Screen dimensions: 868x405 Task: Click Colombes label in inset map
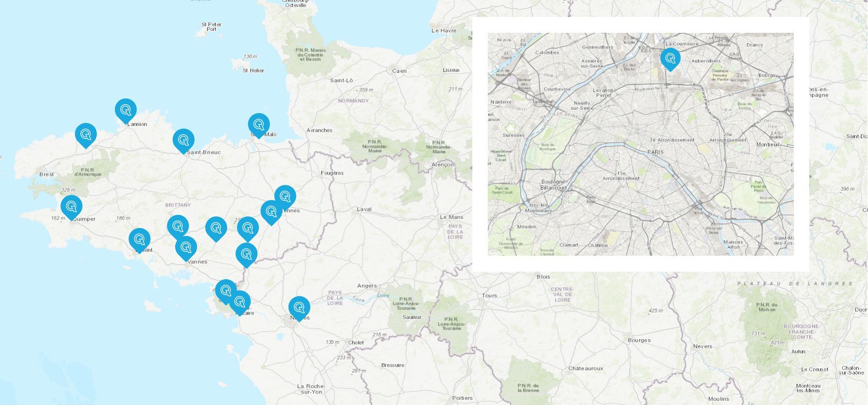tap(547, 53)
